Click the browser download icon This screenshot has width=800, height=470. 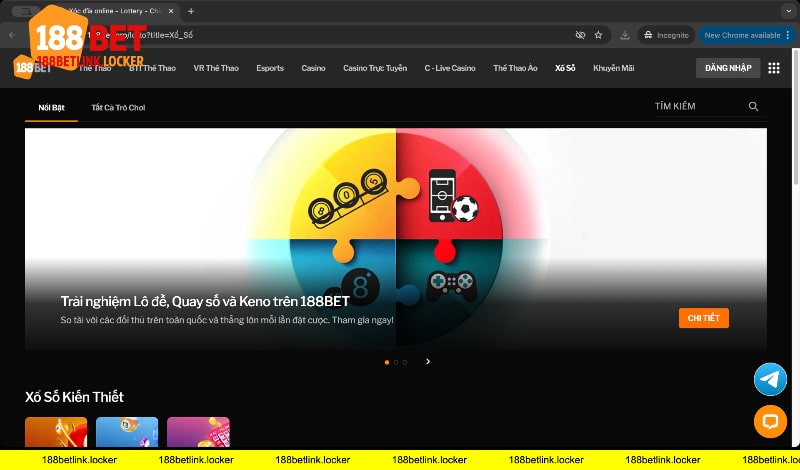tap(625, 34)
